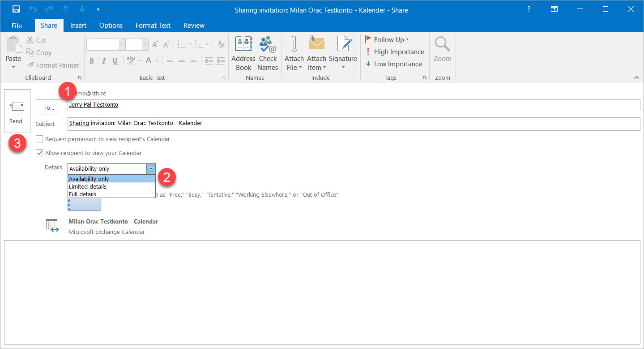Screen dimensions: 644x349
Task: Click the Redo arrow in quick access toolbar
Action: point(49,9)
